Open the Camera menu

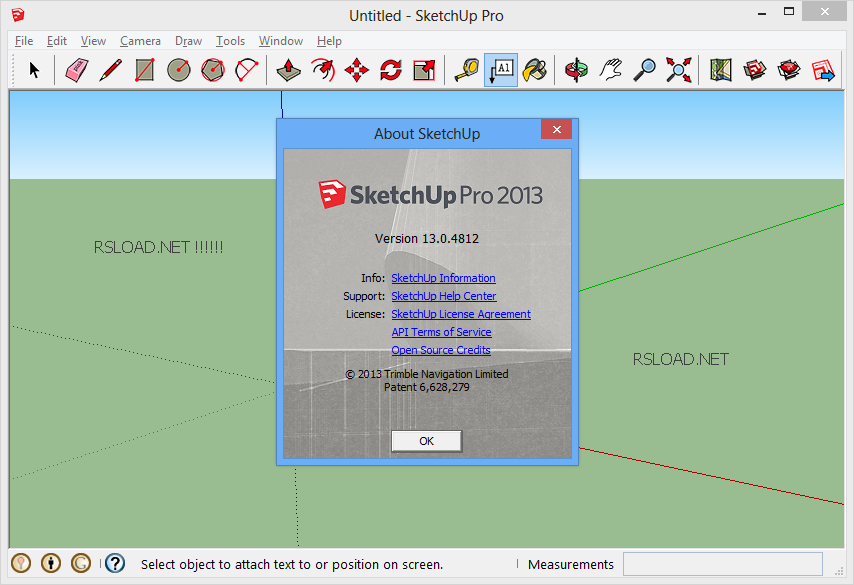[140, 41]
